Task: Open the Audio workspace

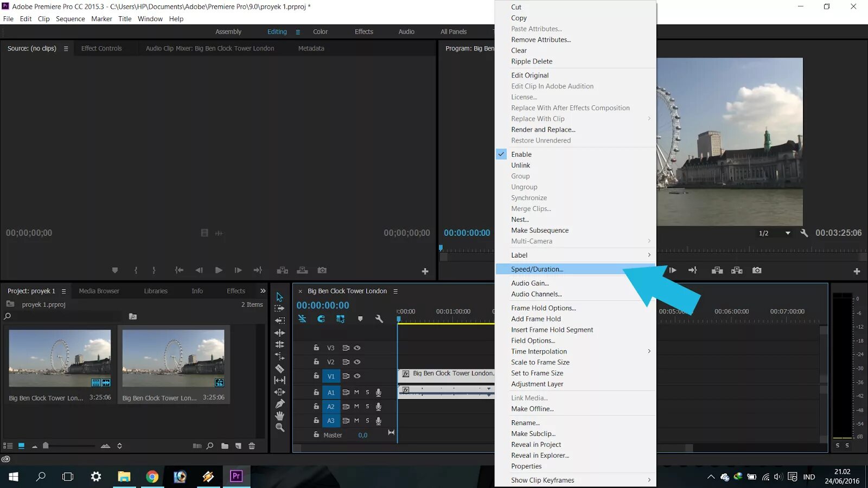Action: (406, 32)
